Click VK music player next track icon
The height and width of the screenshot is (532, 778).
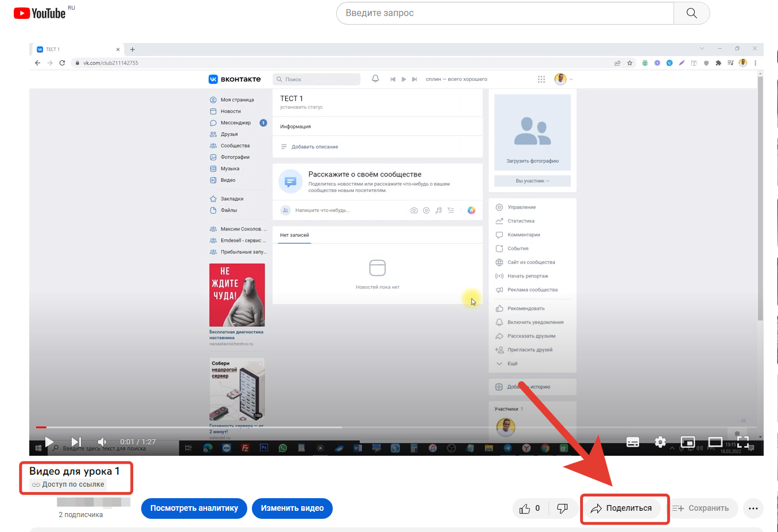414,79
